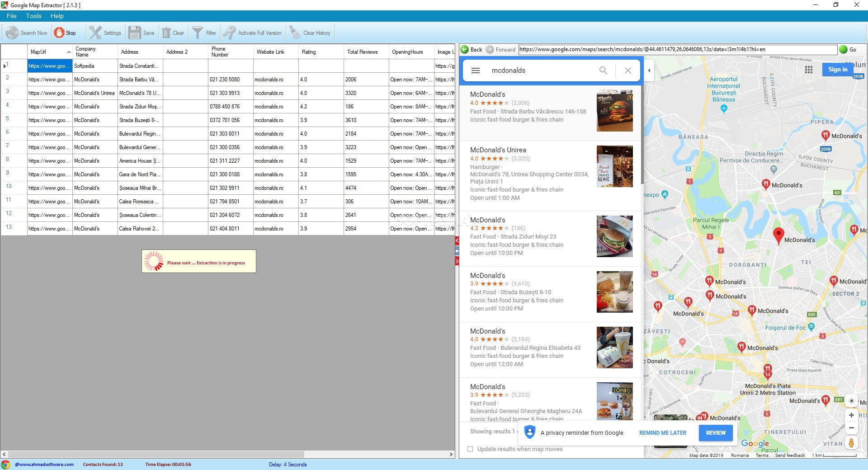Click the Forward navigation button
Screen dimensions: 868x470
coord(500,50)
